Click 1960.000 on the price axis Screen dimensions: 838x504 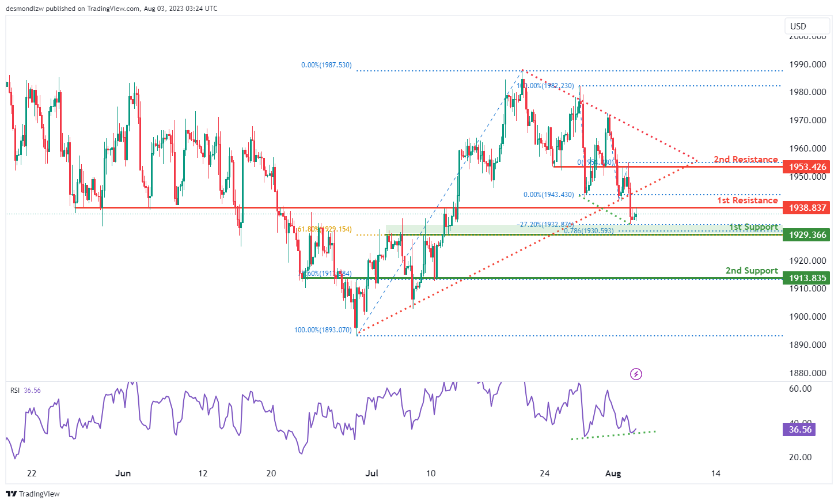[x=807, y=149]
